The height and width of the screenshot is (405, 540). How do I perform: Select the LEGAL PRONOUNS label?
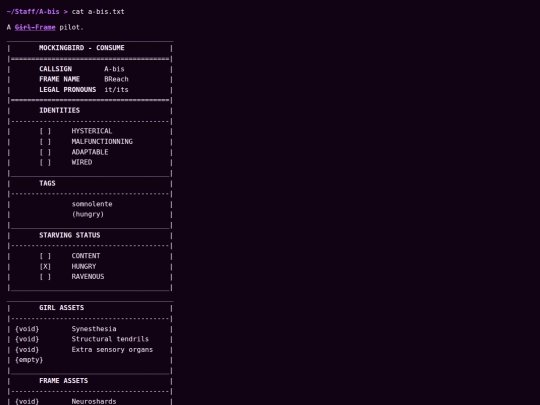[x=68, y=90]
